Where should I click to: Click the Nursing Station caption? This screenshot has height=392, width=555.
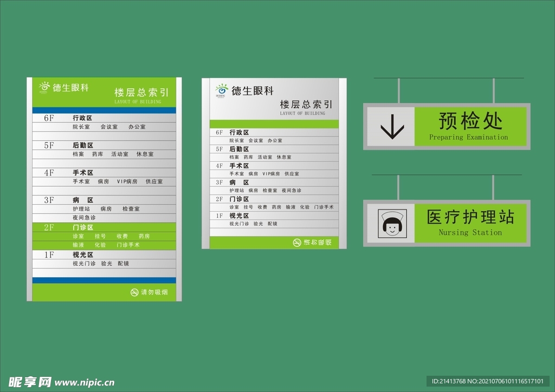coord(470,233)
